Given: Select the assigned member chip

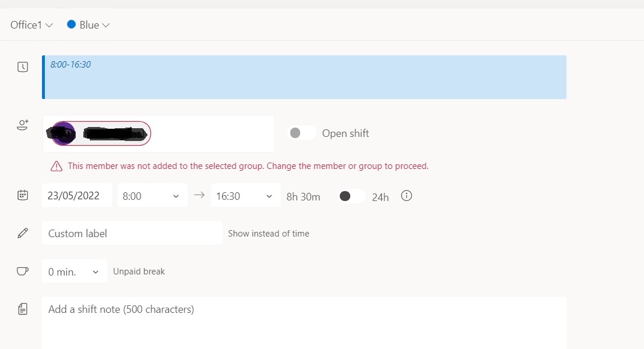Looking at the screenshot, I should point(101,133).
